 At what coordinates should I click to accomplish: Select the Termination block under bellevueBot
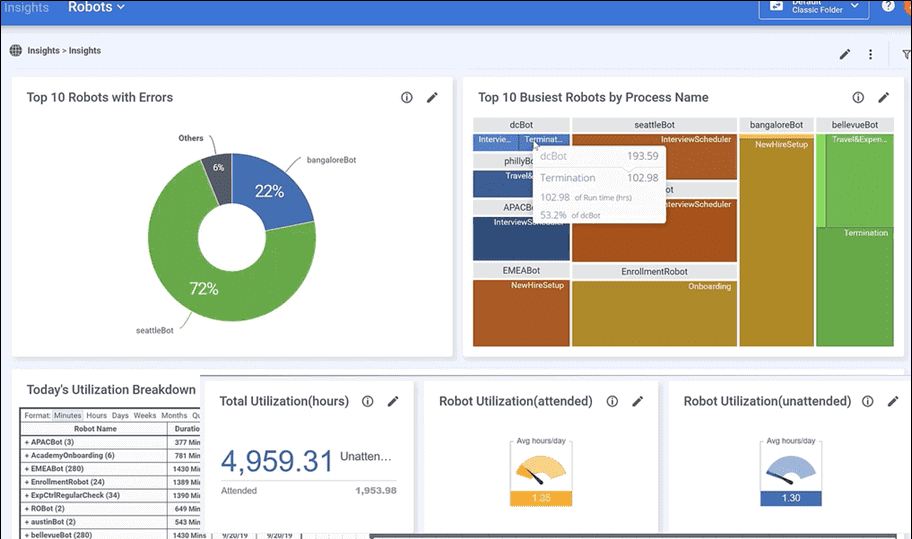(854, 287)
